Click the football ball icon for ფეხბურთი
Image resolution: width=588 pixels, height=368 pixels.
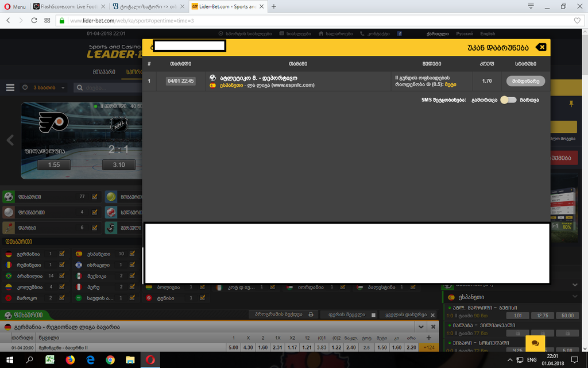[9, 197]
